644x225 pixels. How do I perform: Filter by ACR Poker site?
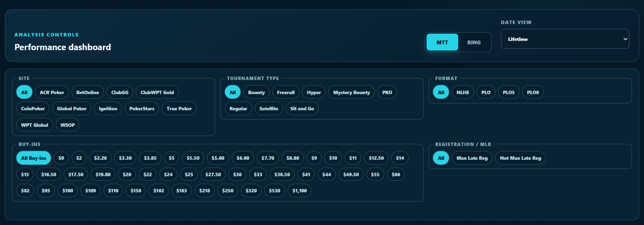click(52, 92)
